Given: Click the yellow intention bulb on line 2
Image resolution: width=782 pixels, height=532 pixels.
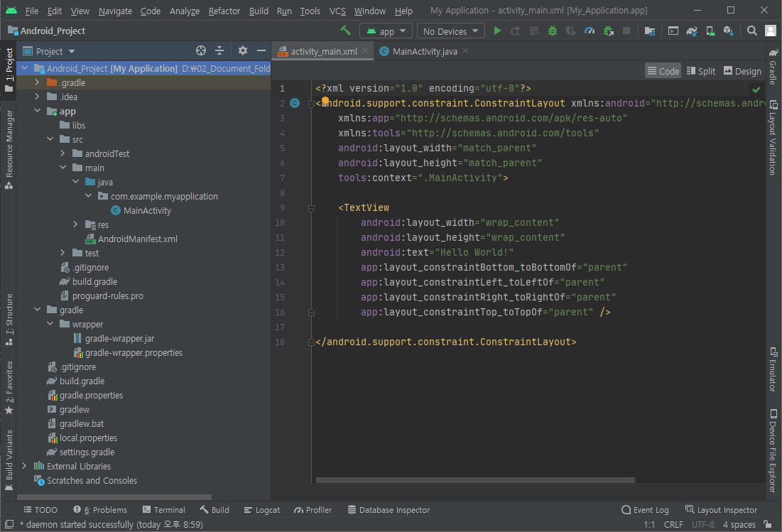Looking at the screenshot, I should click(325, 101).
